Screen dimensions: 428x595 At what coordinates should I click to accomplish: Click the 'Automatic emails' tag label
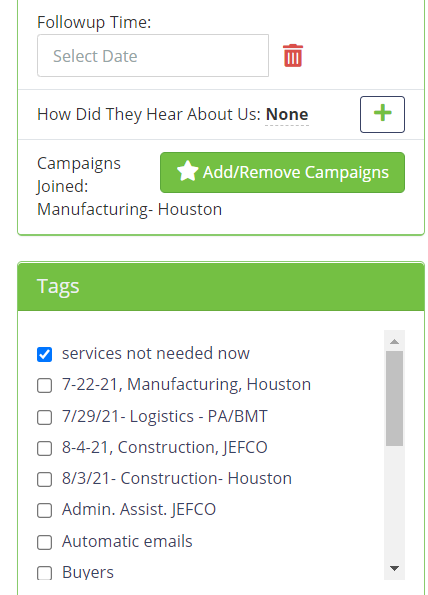click(127, 541)
